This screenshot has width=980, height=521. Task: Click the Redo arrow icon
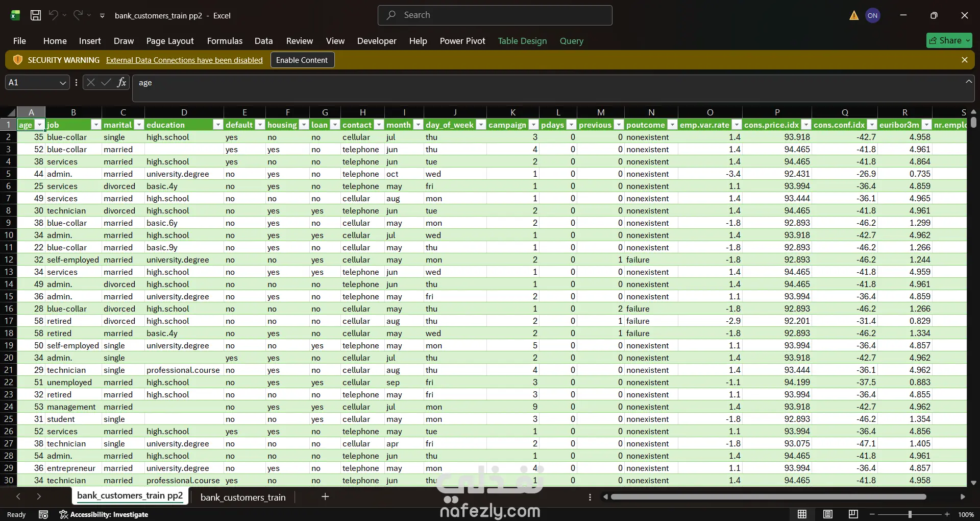(x=78, y=15)
